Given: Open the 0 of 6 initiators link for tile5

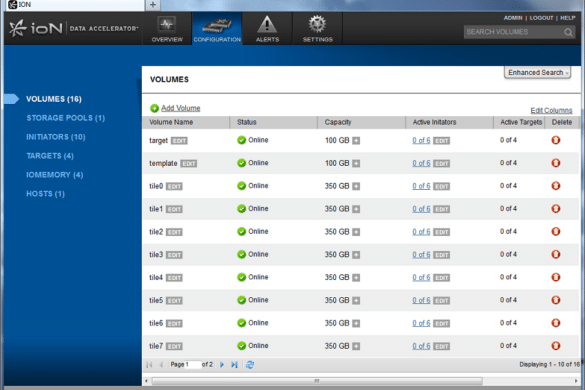Looking at the screenshot, I should [421, 300].
